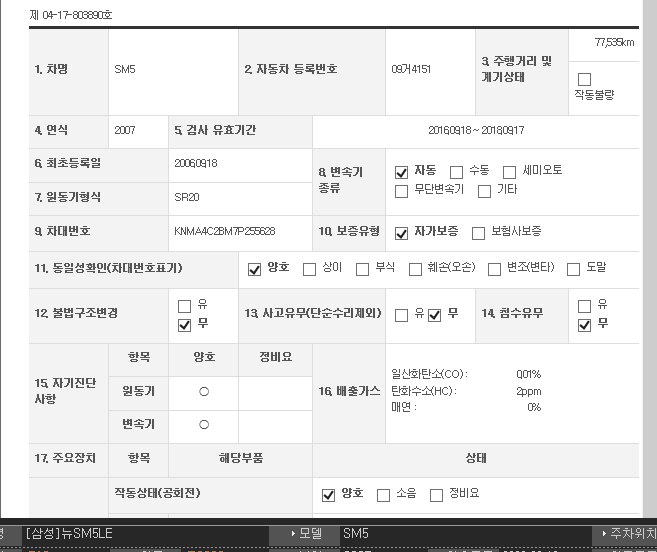Uncheck 양호 under 동일성확인
This screenshot has width=657, height=552.
point(255,269)
